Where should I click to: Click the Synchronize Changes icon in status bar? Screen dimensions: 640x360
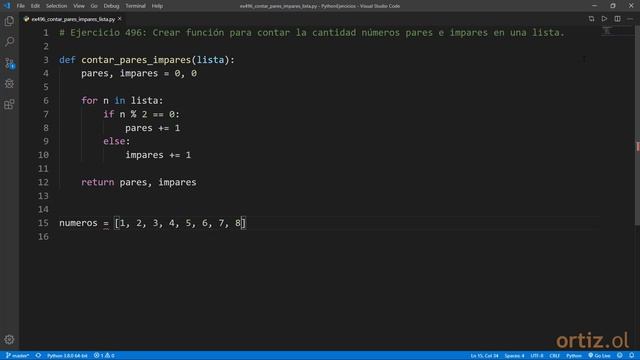[x=38, y=356]
